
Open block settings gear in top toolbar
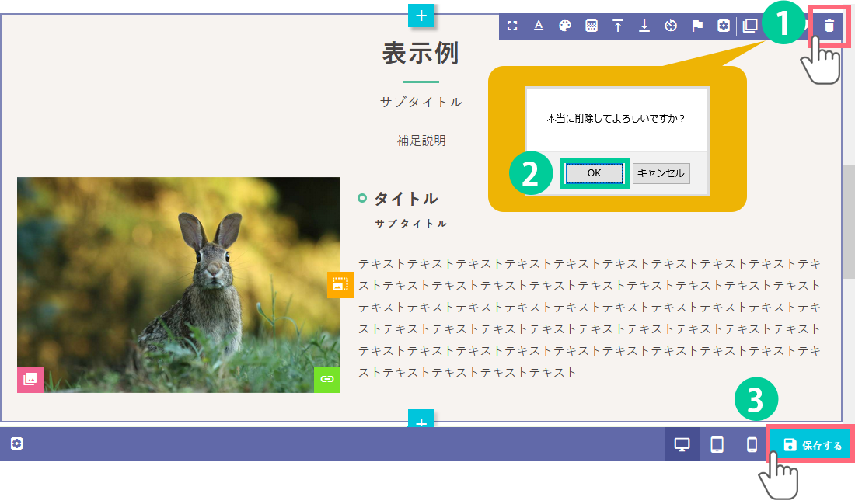point(724,26)
